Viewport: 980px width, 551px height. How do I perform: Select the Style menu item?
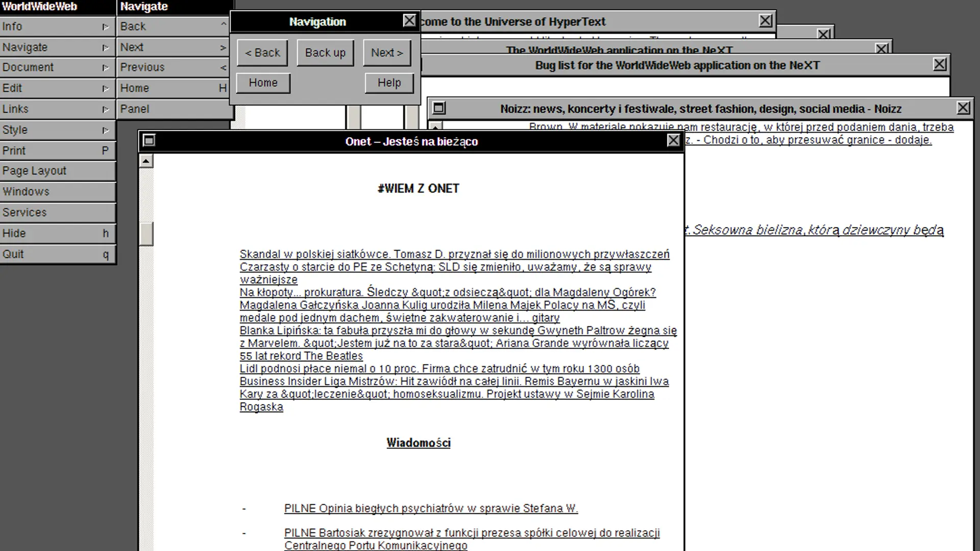coord(57,129)
